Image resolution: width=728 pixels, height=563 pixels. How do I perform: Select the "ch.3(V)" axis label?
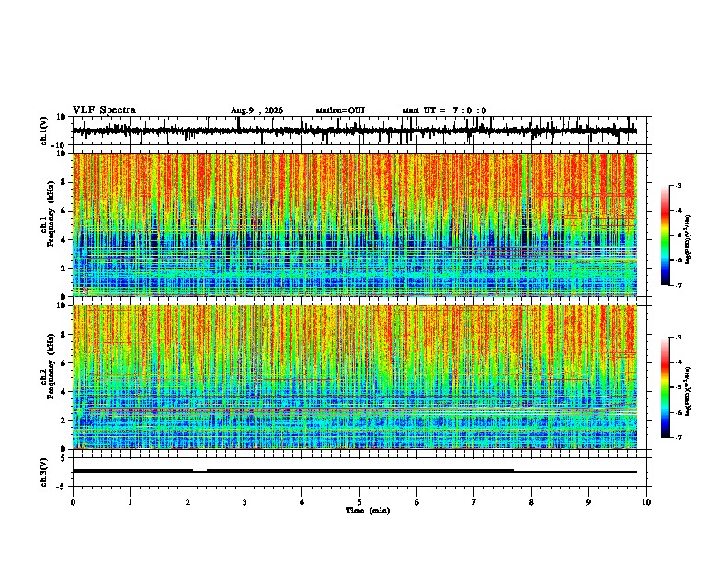[x=44, y=472]
